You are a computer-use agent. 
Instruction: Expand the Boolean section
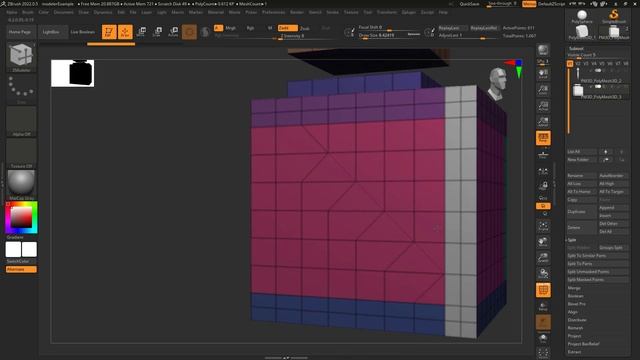pyautogui.click(x=576, y=296)
